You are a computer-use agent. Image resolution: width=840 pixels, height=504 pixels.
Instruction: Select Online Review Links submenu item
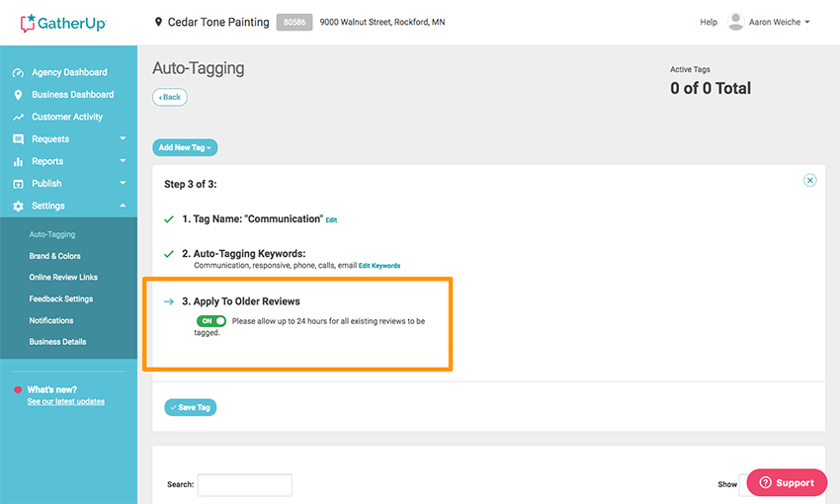(63, 277)
